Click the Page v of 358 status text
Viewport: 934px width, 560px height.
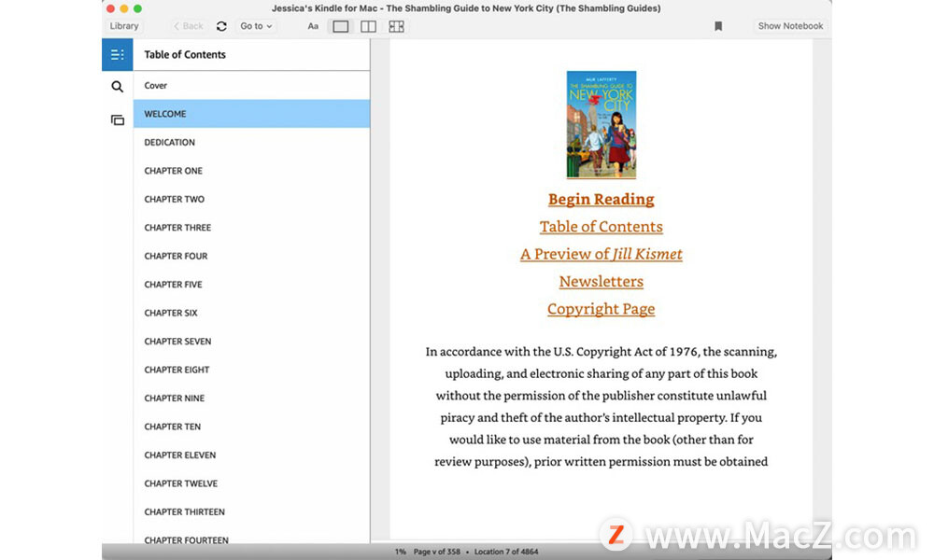(x=436, y=552)
